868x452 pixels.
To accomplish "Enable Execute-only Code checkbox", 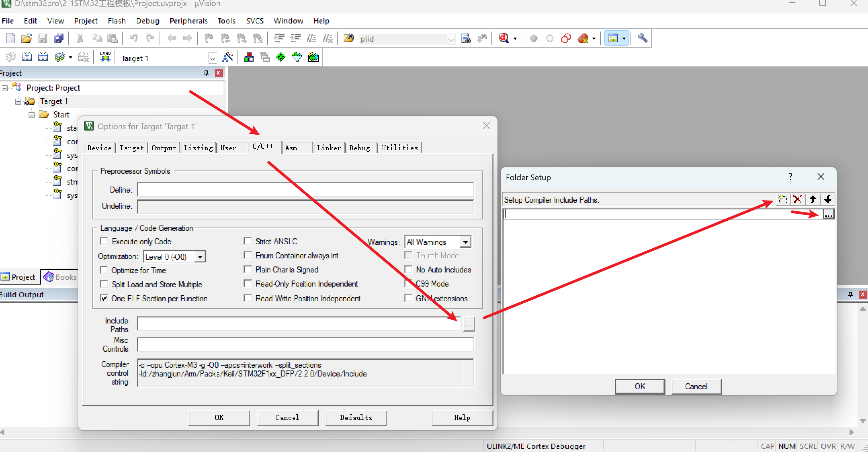I will point(104,241).
